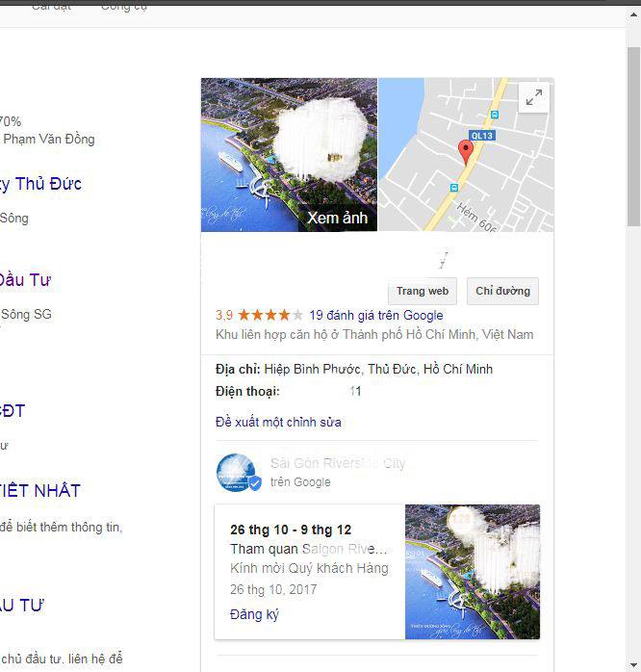Click the Hẻm 606 street label on the map

coord(476,218)
